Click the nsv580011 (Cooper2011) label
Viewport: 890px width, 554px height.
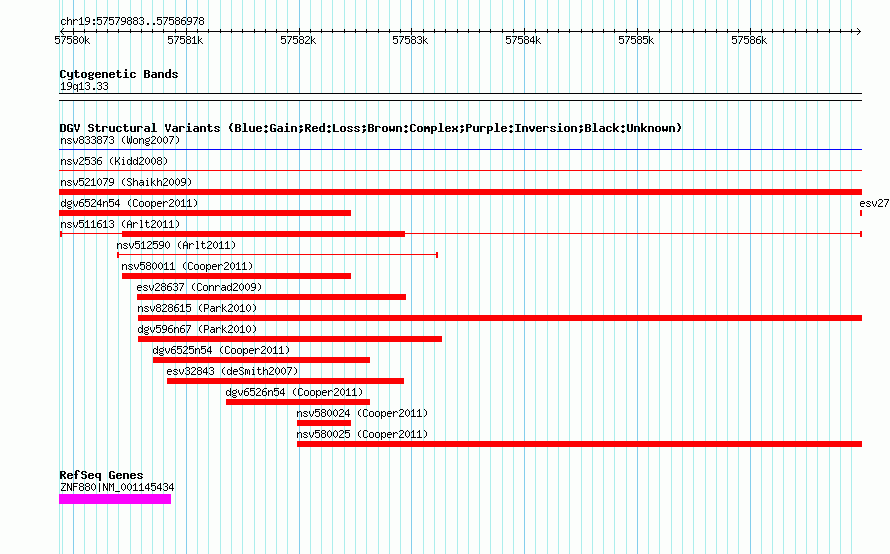point(187,266)
